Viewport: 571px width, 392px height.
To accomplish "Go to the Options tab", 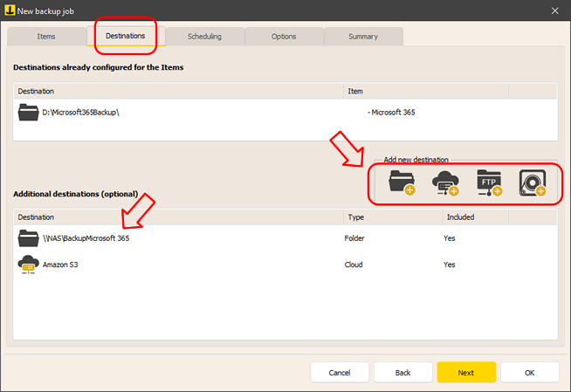I will [x=284, y=37].
